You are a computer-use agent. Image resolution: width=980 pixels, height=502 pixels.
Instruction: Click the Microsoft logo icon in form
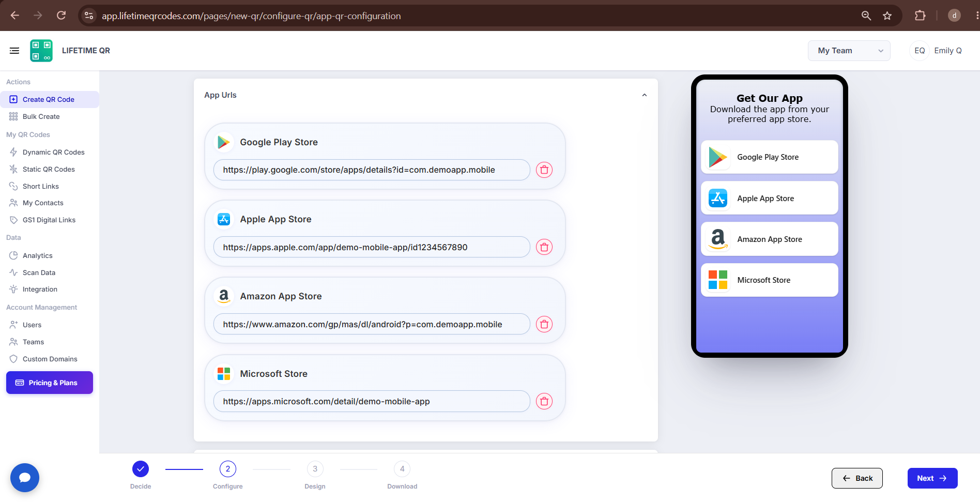(224, 374)
